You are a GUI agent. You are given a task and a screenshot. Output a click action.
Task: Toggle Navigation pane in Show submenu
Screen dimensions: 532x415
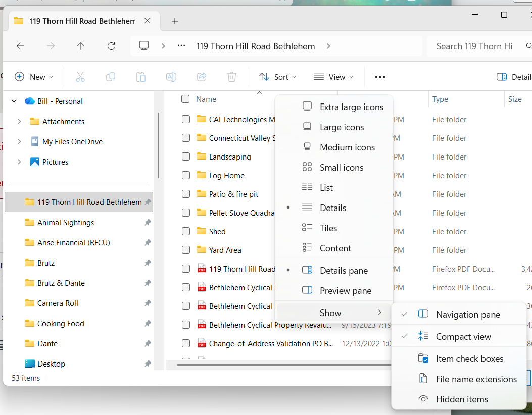[x=459, y=315]
